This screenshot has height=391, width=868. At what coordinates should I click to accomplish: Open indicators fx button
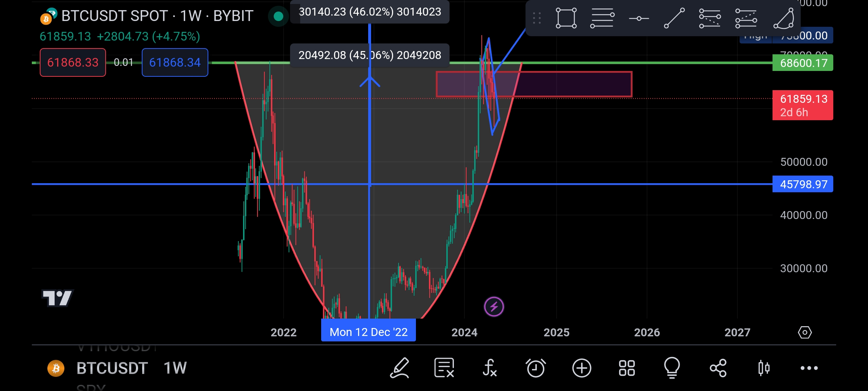pos(490,368)
